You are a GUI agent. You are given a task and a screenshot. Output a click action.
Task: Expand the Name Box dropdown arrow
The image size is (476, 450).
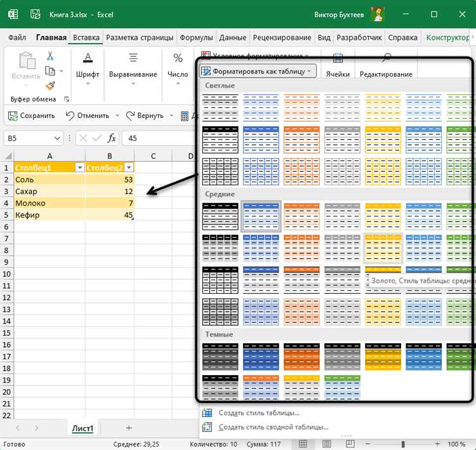tap(57, 138)
